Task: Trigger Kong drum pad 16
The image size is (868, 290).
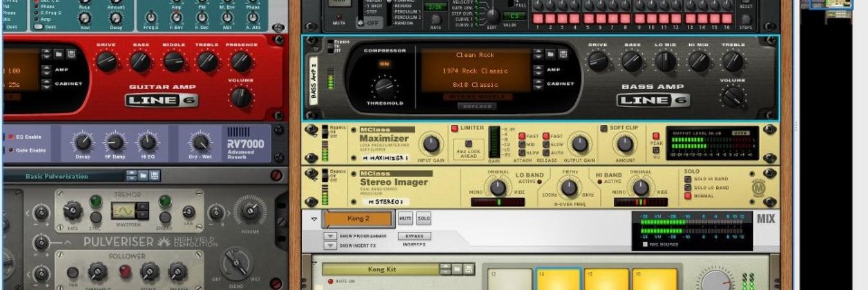Action: click(655, 279)
